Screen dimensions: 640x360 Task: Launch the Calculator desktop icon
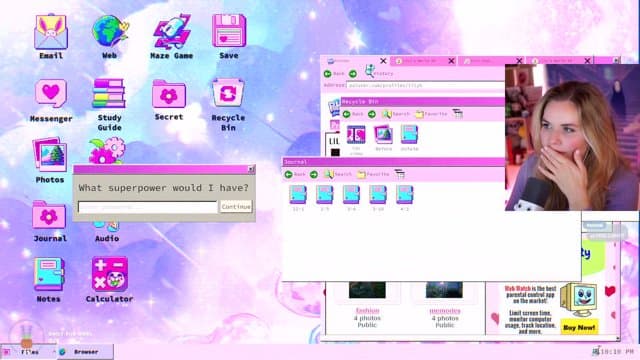[109, 274]
